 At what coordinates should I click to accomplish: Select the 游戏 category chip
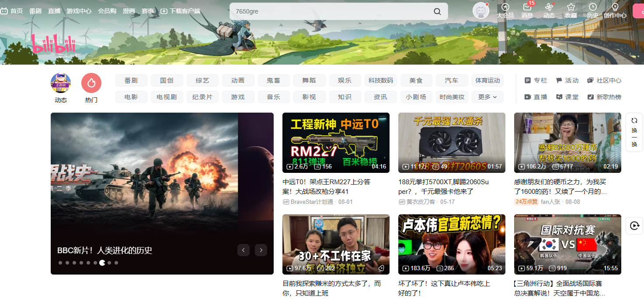pyautogui.click(x=238, y=97)
